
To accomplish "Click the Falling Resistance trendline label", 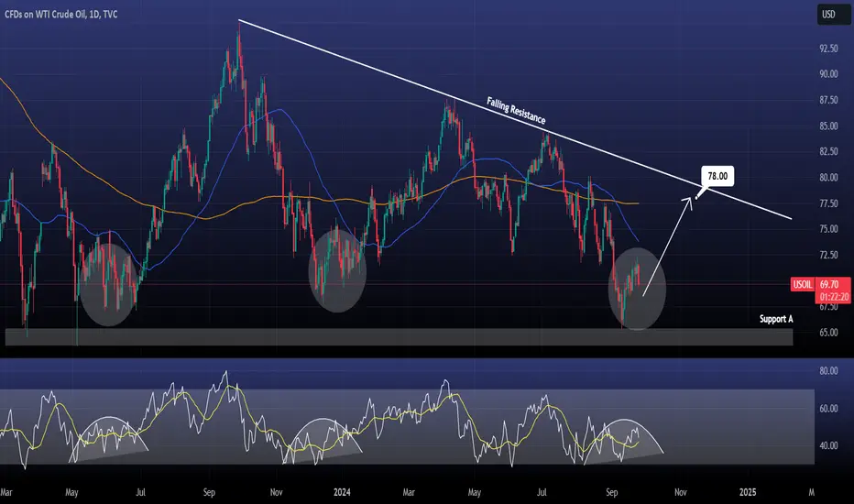I will [516, 110].
